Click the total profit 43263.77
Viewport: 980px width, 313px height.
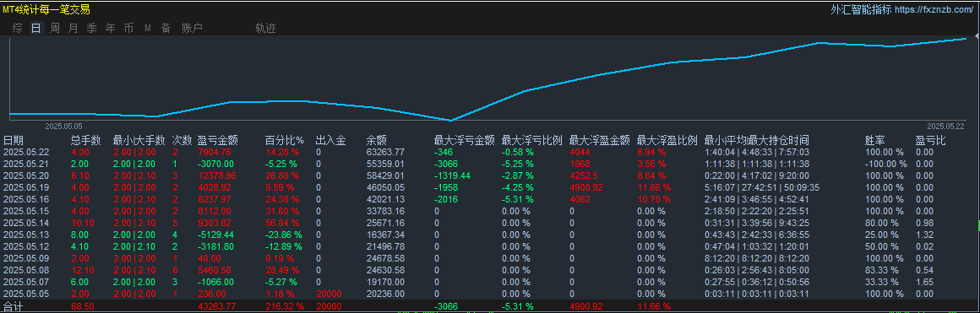click(216, 307)
